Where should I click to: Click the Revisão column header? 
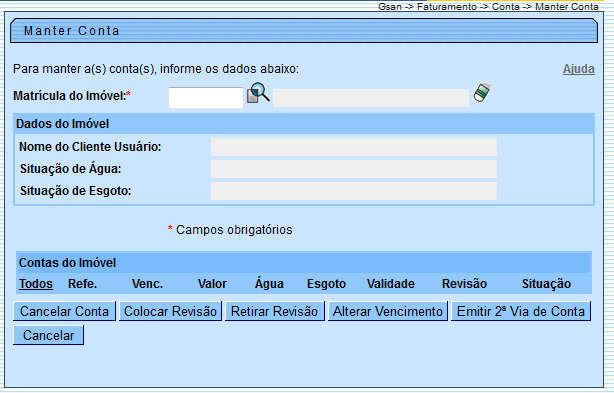(x=464, y=283)
